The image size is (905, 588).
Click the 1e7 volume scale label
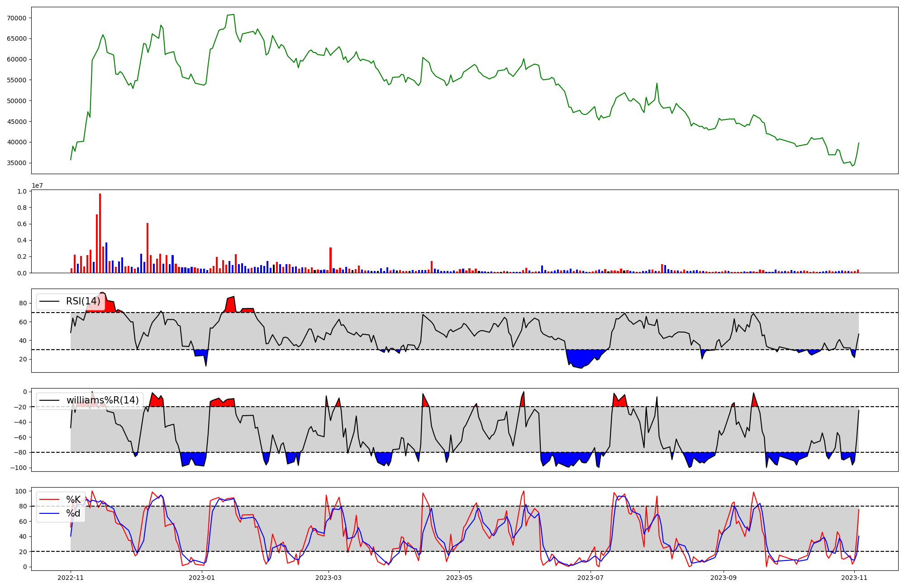[37, 185]
